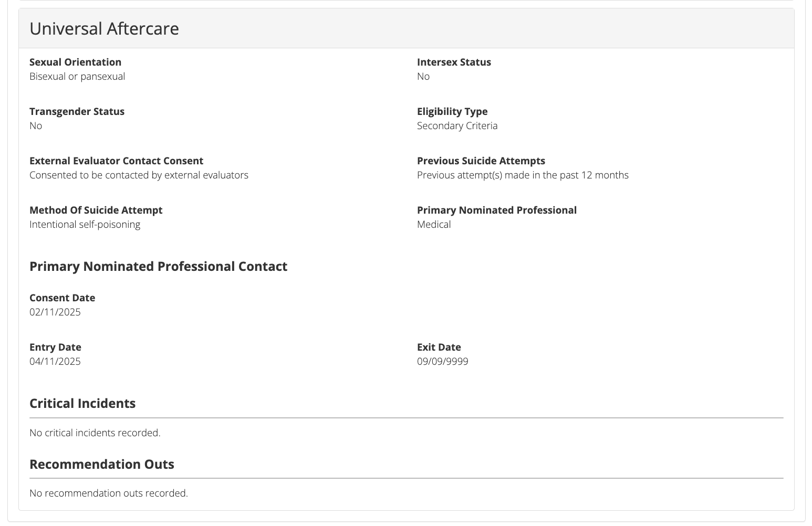Click the Universal Aftercare section header
812x526 pixels.
[x=104, y=28]
